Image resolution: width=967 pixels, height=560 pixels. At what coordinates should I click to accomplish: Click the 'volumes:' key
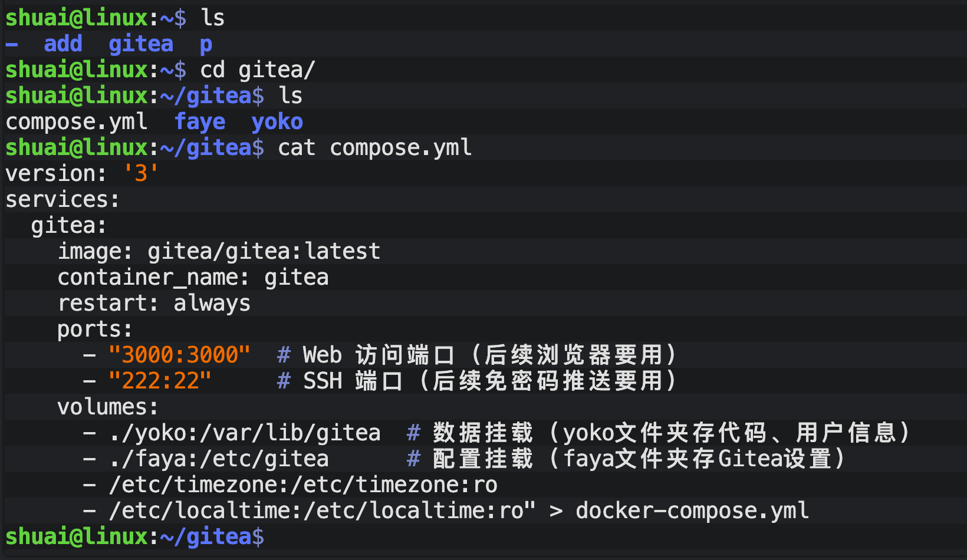pyautogui.click(x=107, y=407)
